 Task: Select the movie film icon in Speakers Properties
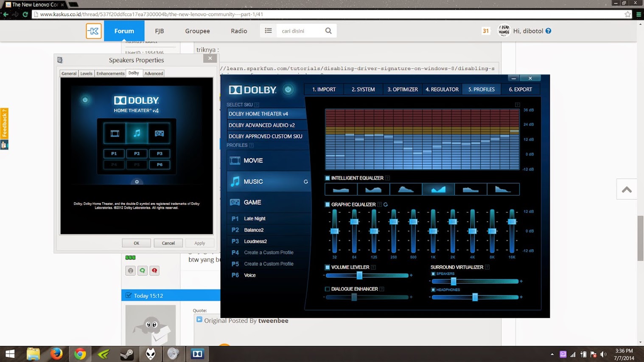click(115, 134)
